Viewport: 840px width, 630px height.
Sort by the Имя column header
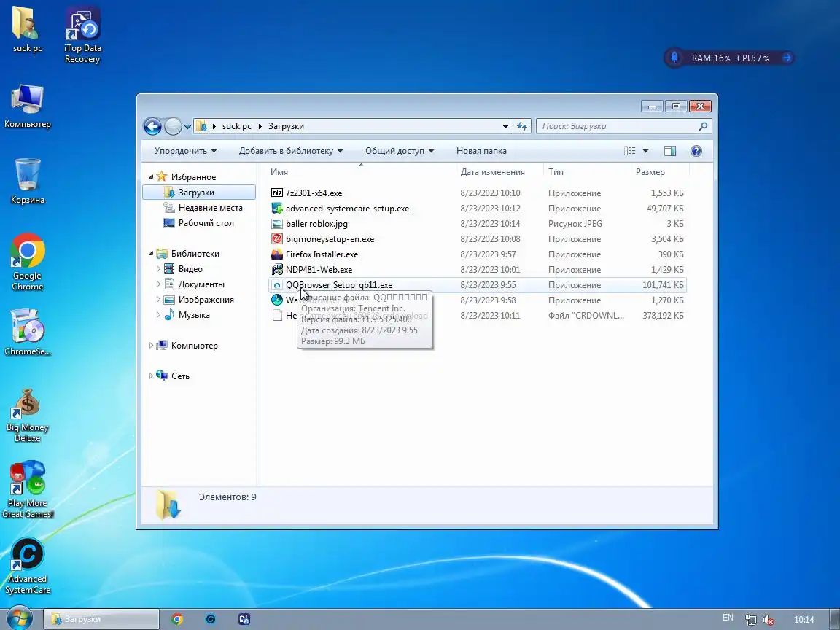coord(360,172)
